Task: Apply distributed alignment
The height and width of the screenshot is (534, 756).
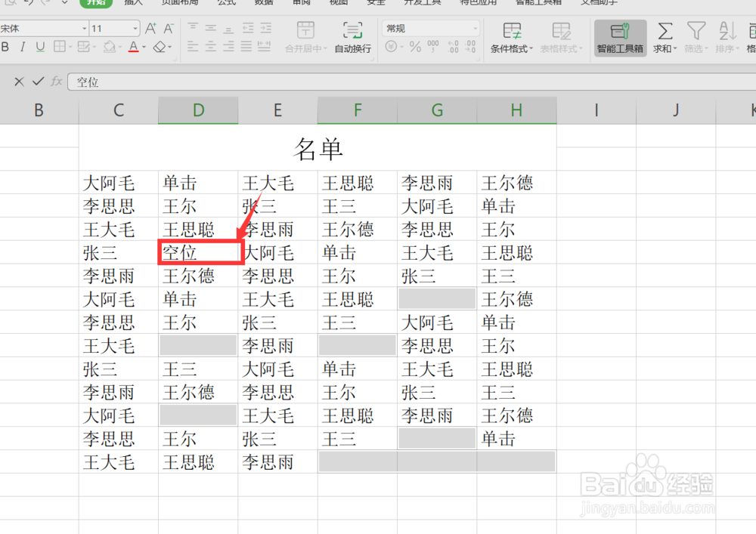Action: (x=264, y=47)
